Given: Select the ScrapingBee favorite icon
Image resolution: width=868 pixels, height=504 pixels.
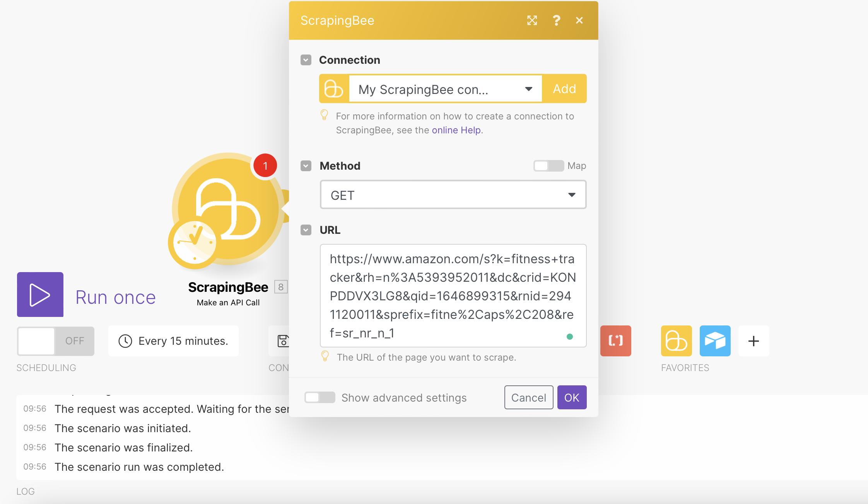Looking at the screenshot, I should coord(676,341).
